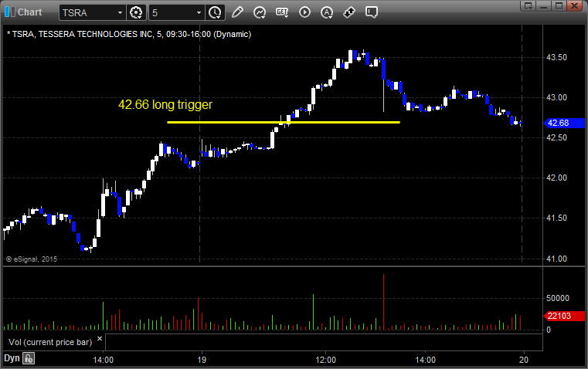Click the 50000 volume axis label
The height and width of the screenshot is (369, 588).
(x=558, y=298)
